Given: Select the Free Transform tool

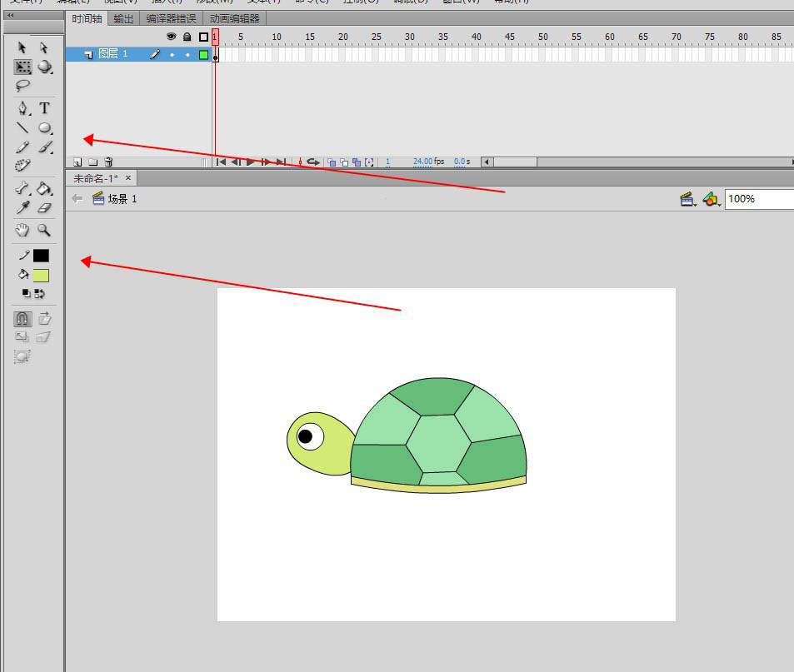Looking at the screenshot, I should point(22,67).
